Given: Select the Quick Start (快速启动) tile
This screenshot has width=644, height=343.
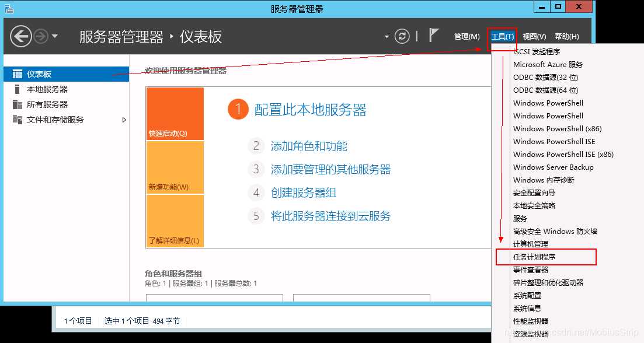Looking at the screenshot, I should pos(175,114).
